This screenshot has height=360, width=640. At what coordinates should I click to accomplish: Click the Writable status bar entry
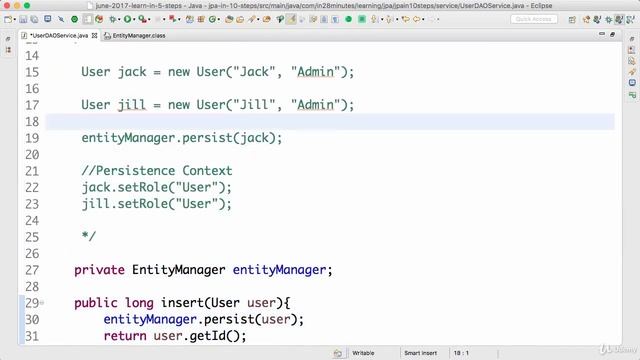pyautogui.click(x=363, y=353)
